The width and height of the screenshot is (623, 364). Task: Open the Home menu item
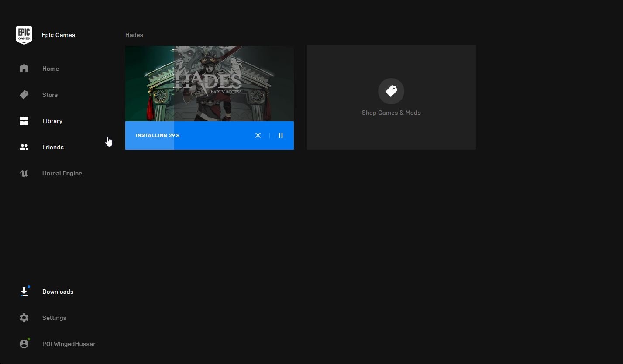(51, 69)
